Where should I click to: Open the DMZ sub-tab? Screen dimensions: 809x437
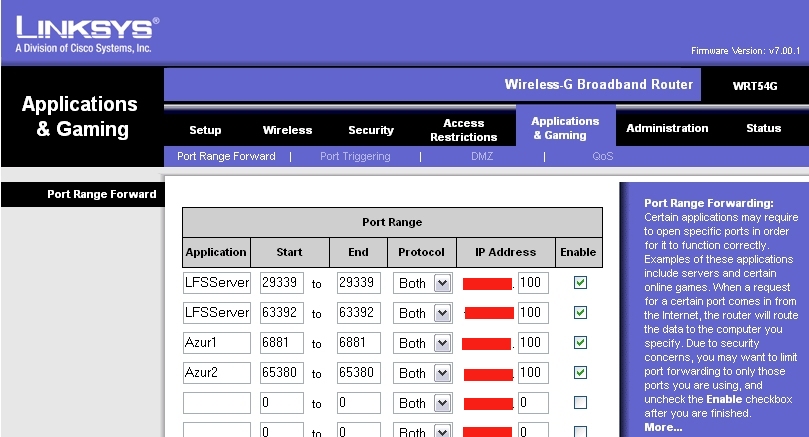(x=482, y=156)
